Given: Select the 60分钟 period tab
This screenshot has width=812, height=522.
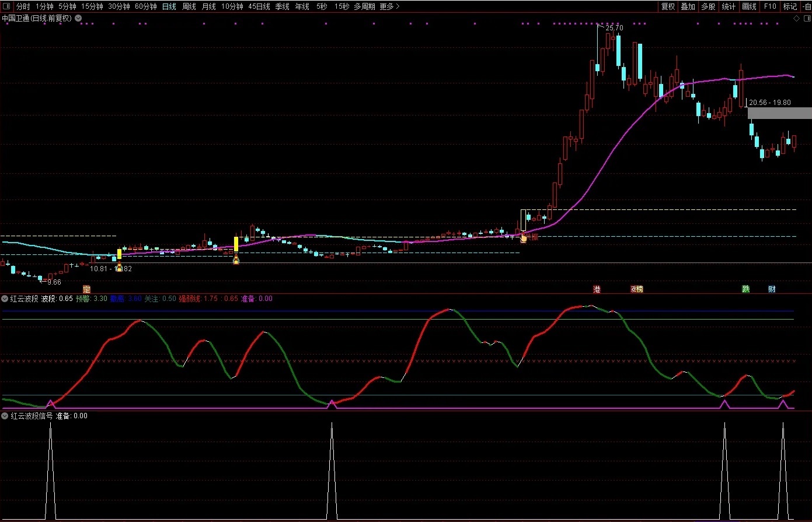Looking at the screenshot, I should coord(145,6).
